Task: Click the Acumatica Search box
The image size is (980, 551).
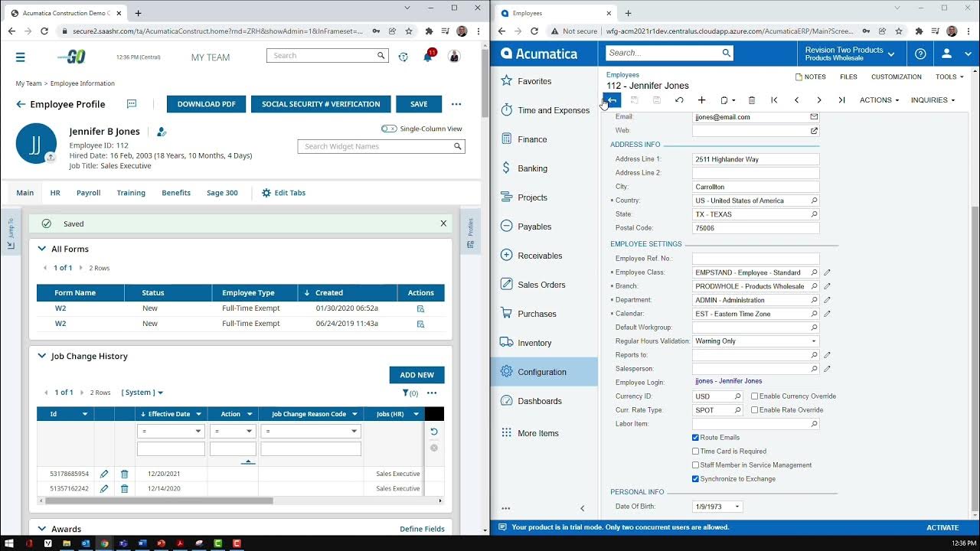Action: coord(669,53)
